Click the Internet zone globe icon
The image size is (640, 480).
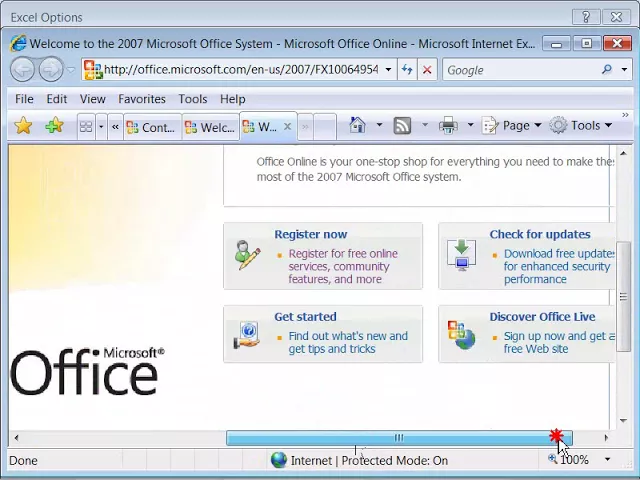point(279,460)
